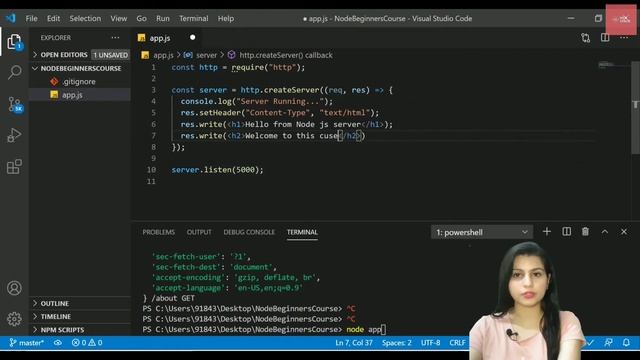The image size is (640, 360).
Task: Open the Go menu
Action: point(142,18)
